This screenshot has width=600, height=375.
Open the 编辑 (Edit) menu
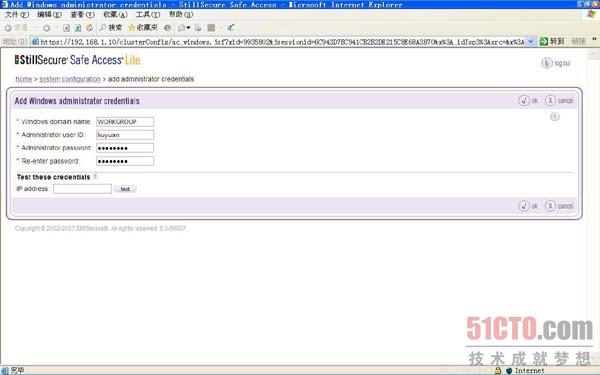(49, 15)
